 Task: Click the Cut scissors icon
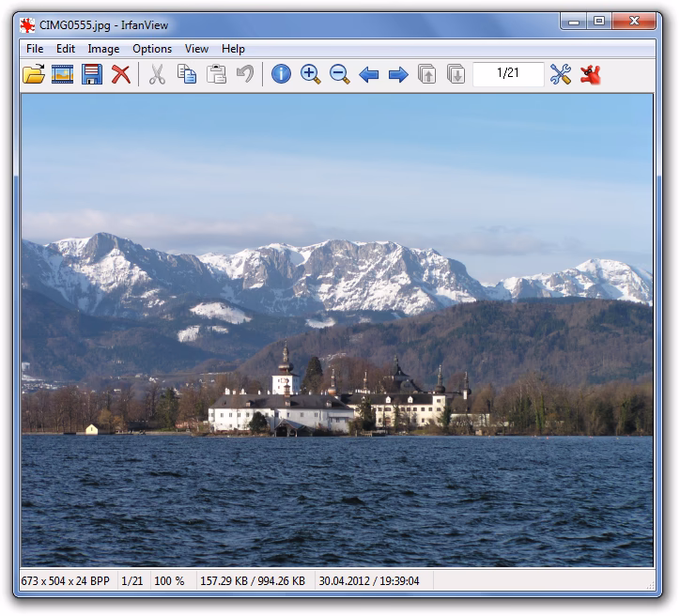(157, 74)
